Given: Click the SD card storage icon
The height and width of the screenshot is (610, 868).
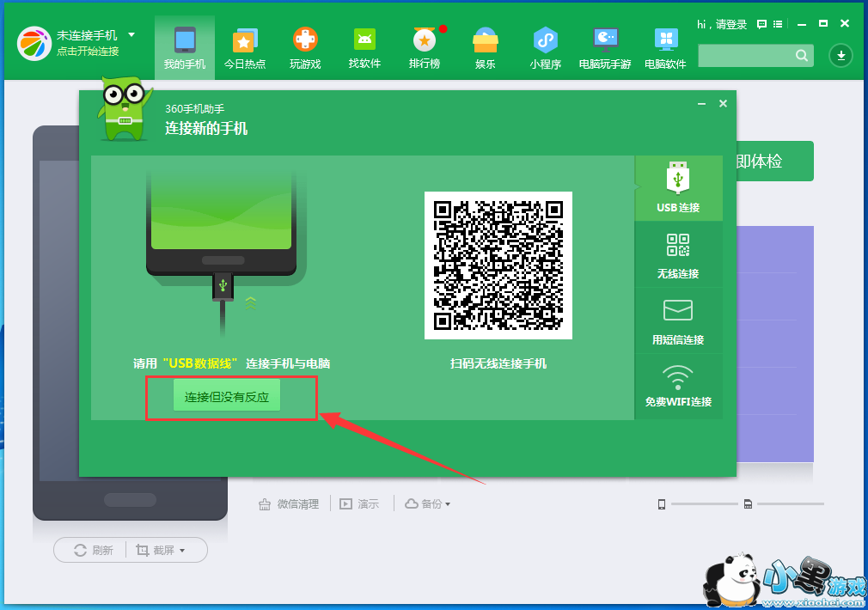Looking at the screenshot, I should (x=748, y=504).
